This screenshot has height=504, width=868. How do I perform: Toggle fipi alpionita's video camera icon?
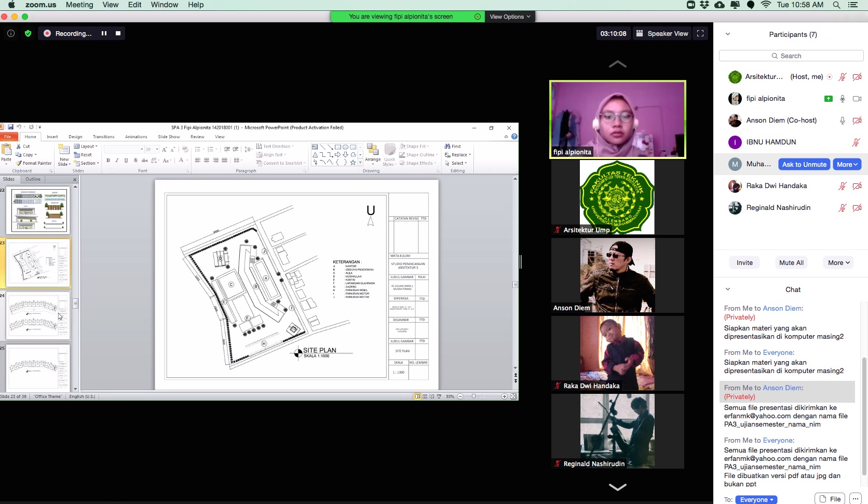(857, 99)
